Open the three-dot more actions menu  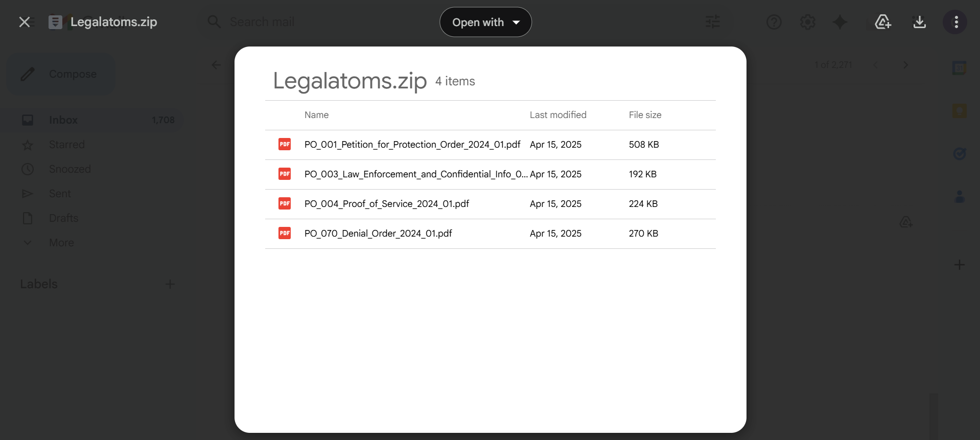955,22
